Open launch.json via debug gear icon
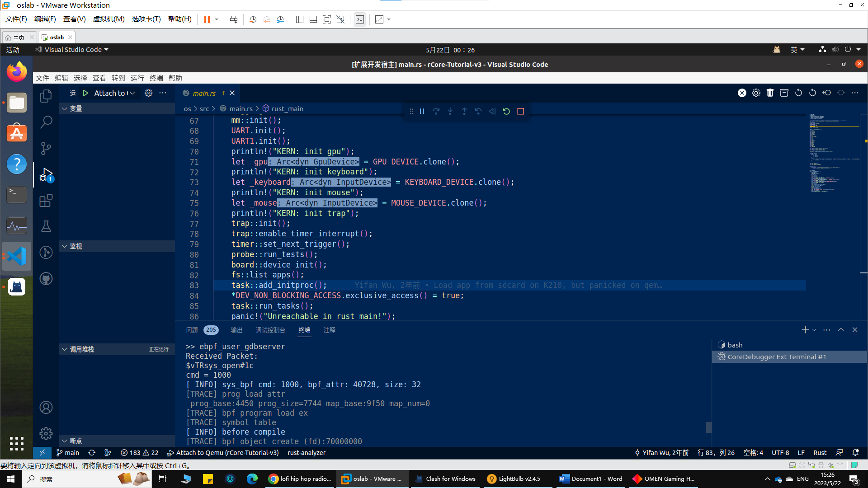 [x=148, y=93]
